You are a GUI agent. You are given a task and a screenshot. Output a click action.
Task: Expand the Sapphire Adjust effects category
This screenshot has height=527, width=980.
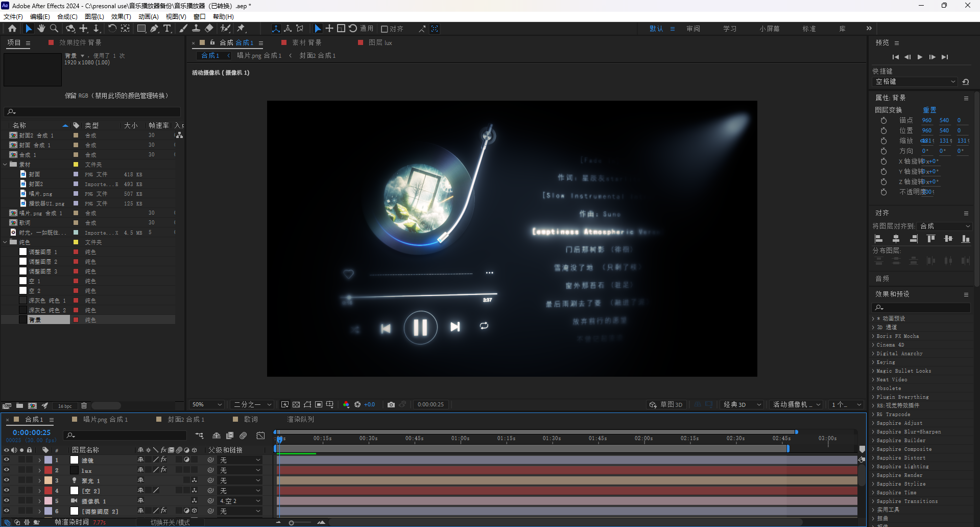(x=873, y=423)
